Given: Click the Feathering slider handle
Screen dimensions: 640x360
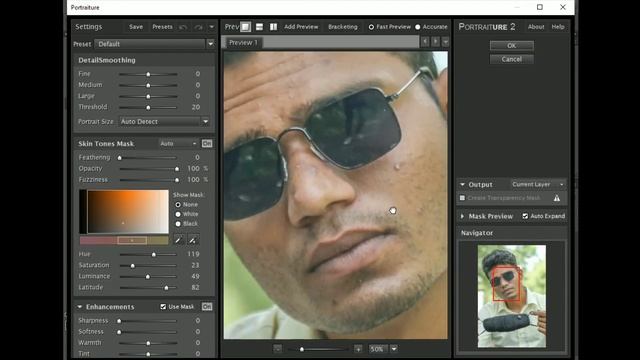Looking at the screenshot, I should coord(120,158).
